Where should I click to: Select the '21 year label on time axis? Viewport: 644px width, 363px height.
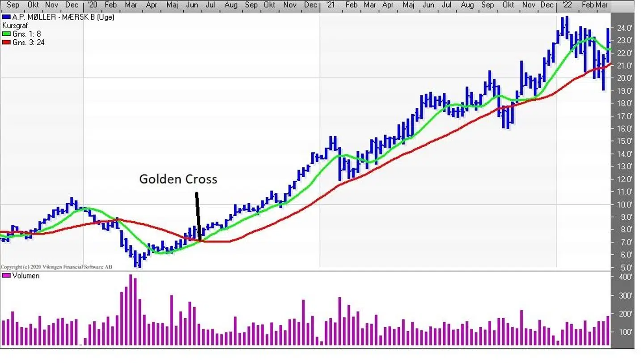330,5
